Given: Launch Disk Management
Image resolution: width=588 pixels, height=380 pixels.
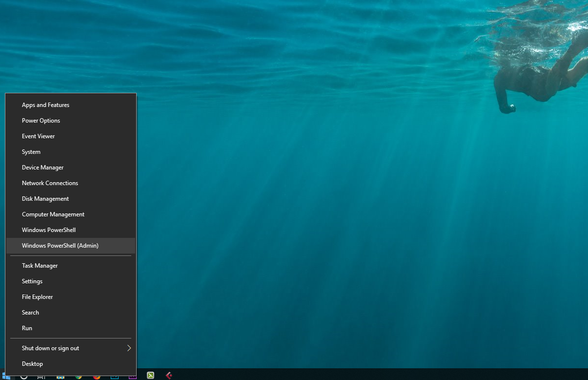Looking at the screenshot, I should pos(45,199).
